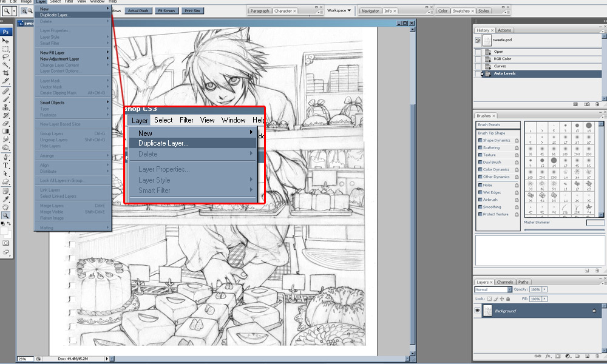This screenshot has width=607, height=364.
Task: Click the foreground color swatch
Action: coord(4,231)
